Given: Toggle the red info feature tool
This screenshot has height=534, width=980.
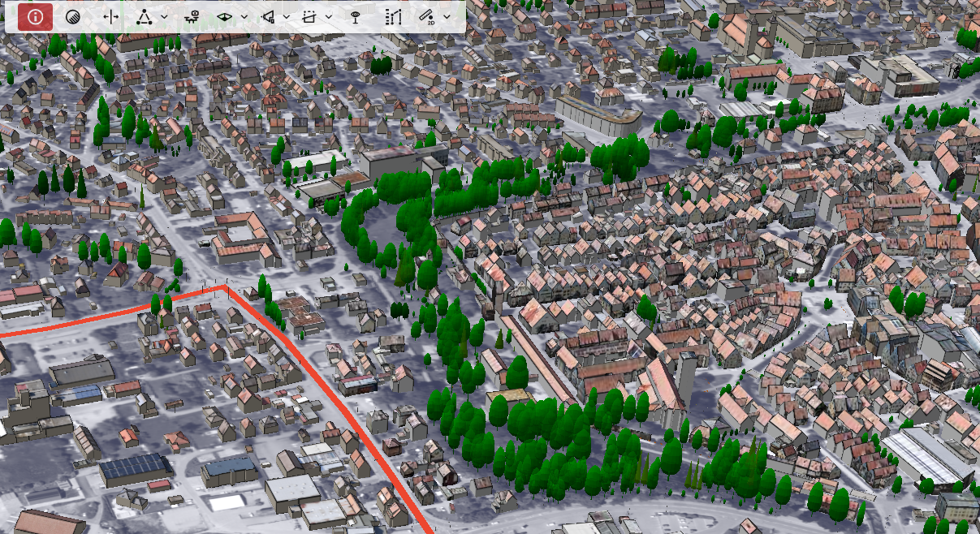Looking at the screenshot, I should [35, 16].
